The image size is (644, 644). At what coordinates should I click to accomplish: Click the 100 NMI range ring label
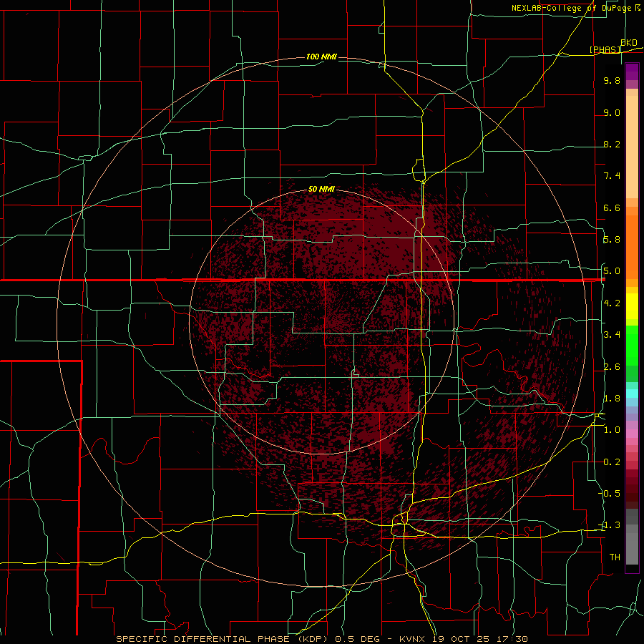click(321, 57)
